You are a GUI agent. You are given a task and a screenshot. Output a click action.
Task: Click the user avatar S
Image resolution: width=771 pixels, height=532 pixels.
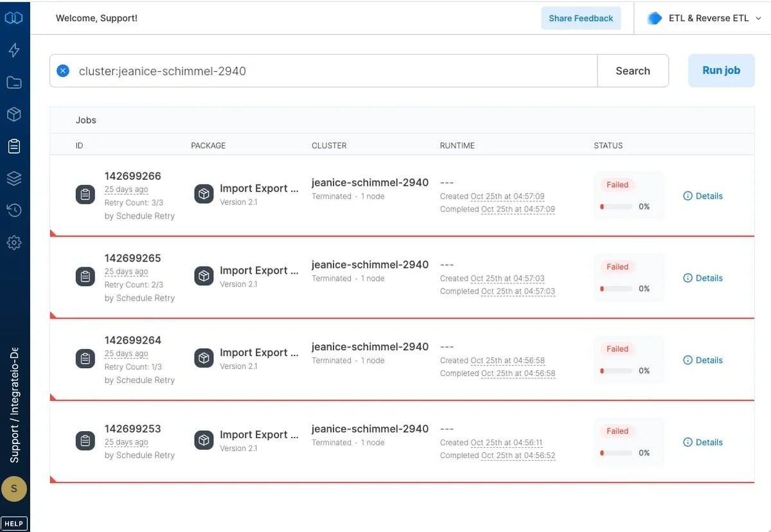[14, 489]
